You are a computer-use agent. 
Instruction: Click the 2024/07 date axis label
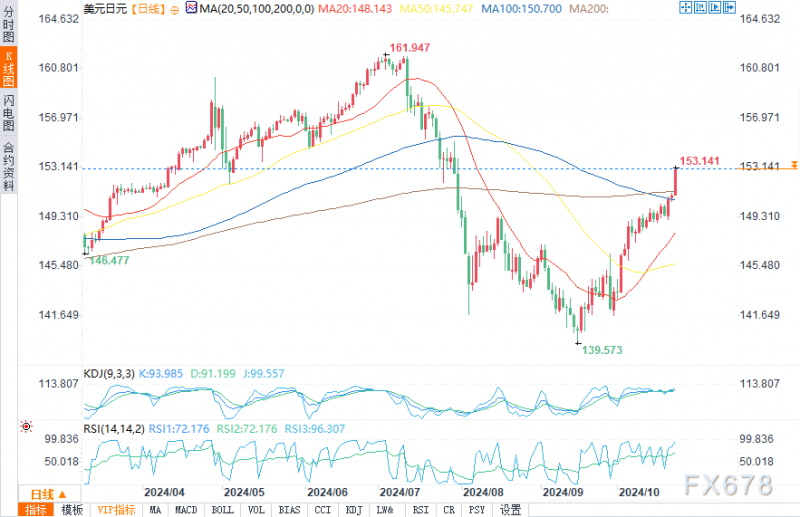click(400, 493)
